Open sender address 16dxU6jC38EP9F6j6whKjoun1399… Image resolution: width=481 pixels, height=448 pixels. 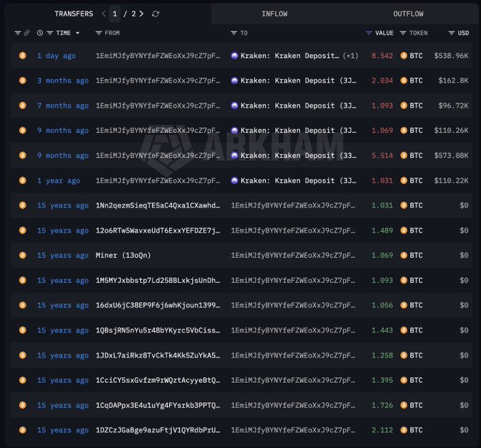pos(158,305)
